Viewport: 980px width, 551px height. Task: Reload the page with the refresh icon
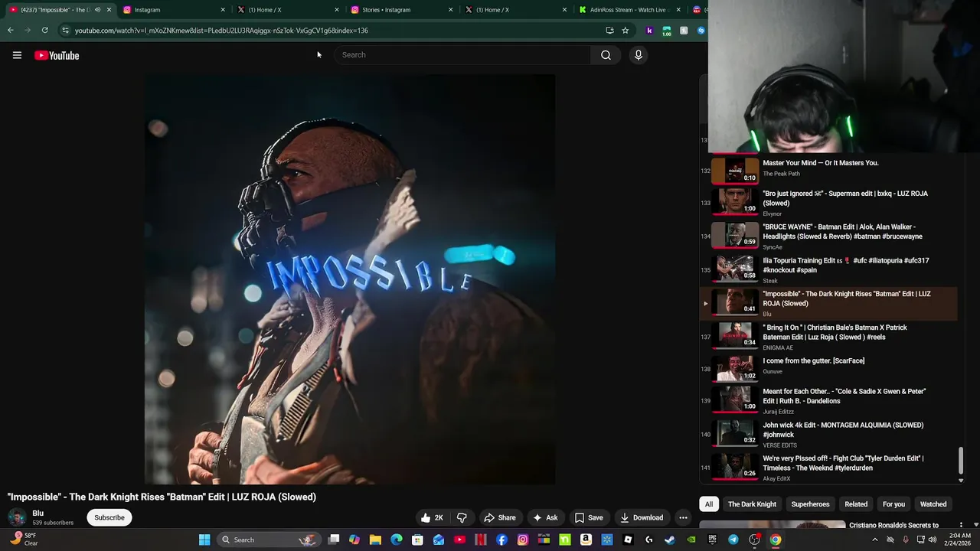pos(45,31)
